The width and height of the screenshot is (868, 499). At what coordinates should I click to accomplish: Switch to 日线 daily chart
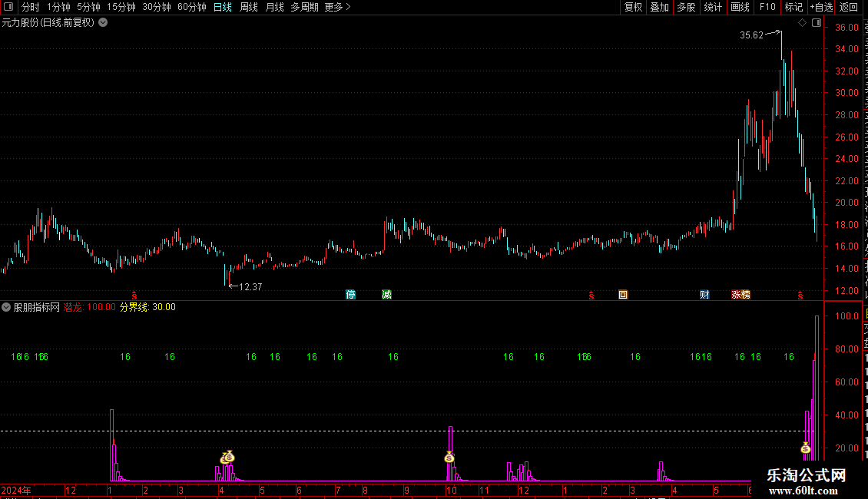coord(223,7)
